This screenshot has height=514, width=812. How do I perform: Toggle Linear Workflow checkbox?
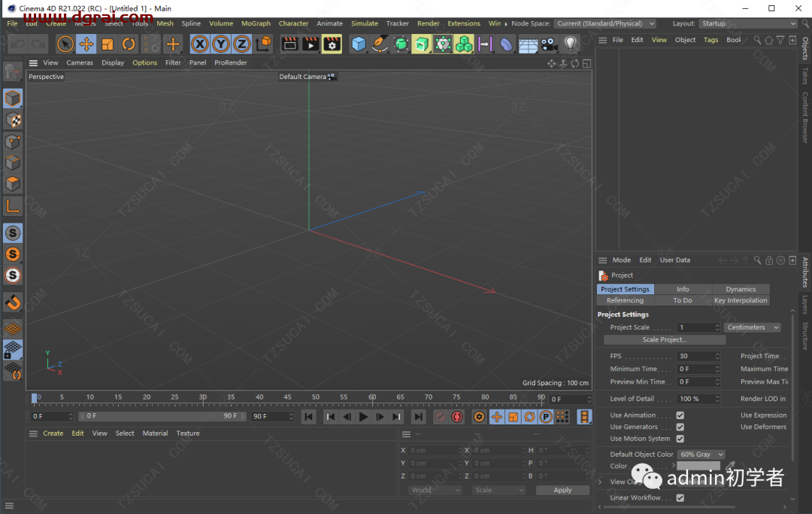point(680,497)
